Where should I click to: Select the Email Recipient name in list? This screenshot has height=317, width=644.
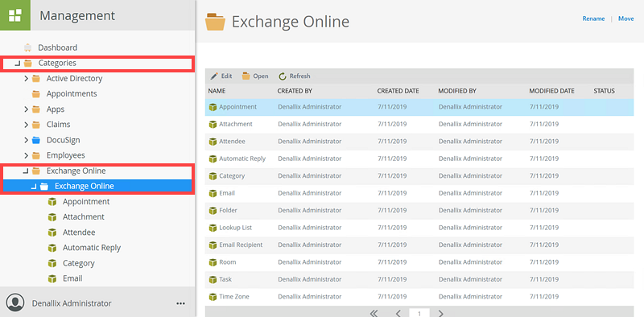pyautogui.click(x=241, y=245)
